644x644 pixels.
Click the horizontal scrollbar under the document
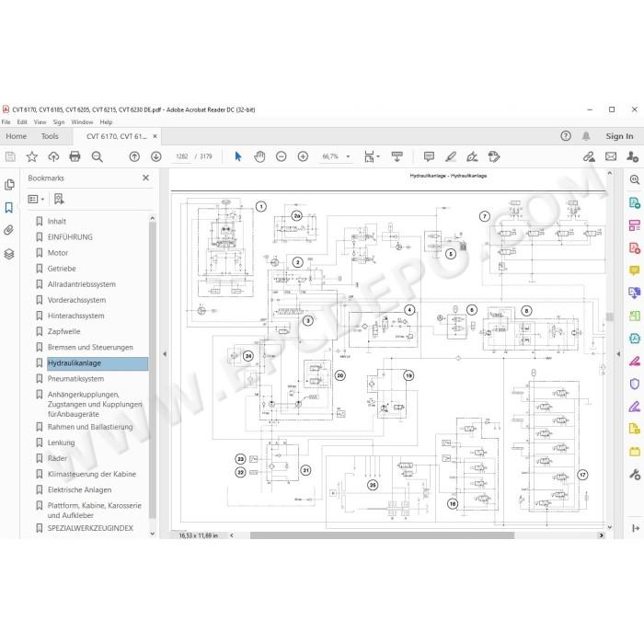[x=382, y=535]
